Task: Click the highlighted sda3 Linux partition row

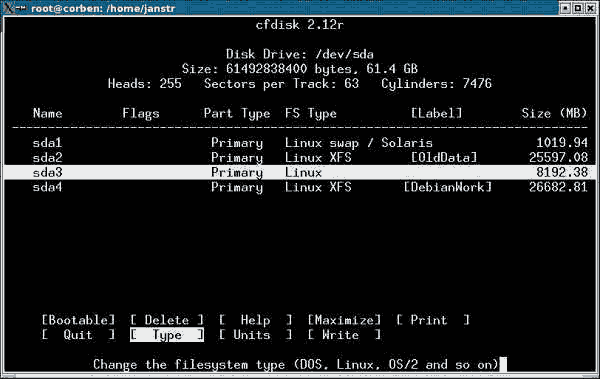Action: 300,172
